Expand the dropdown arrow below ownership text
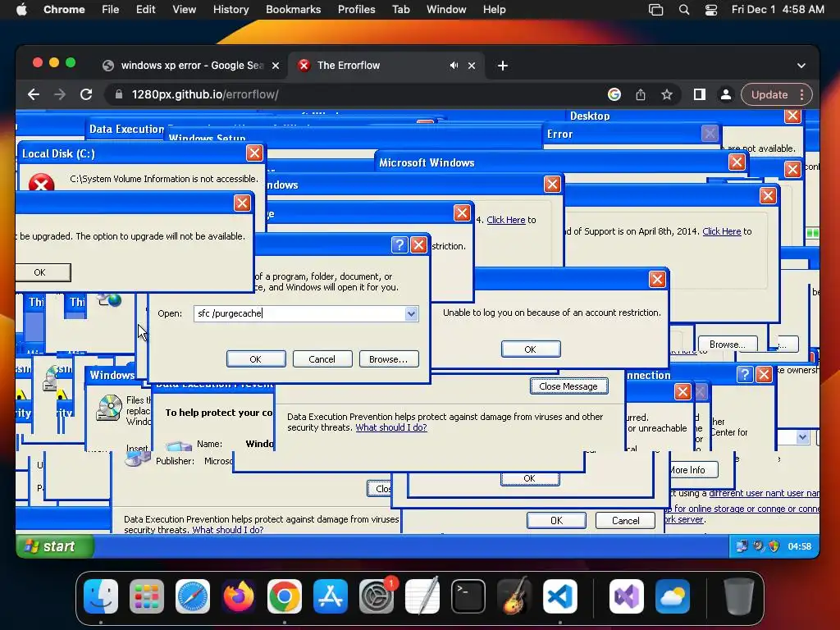This screenshot has width=840, height=630. click(x=802, y=437)
